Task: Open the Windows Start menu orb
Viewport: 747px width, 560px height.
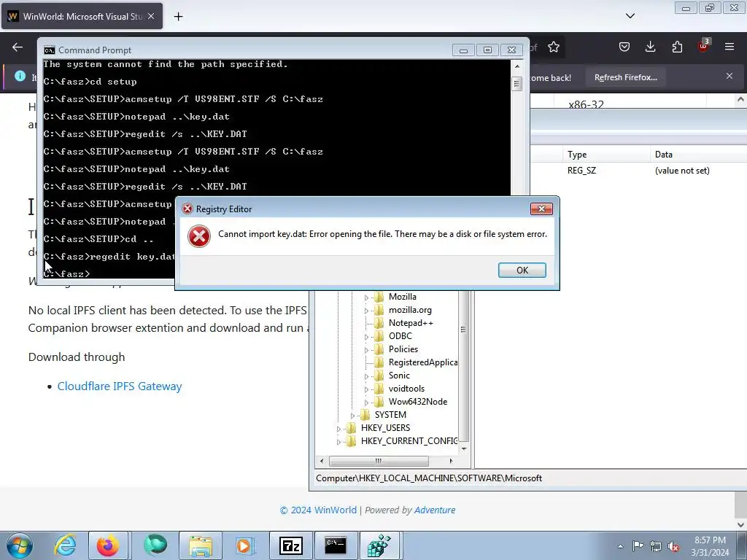Action: (x=20, y=545)
